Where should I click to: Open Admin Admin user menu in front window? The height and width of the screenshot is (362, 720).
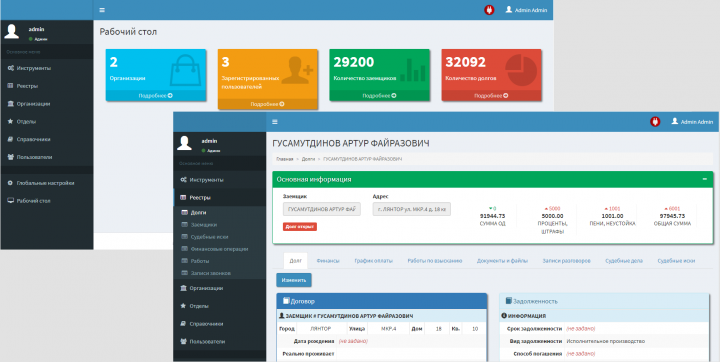click(x=692, y=122)
